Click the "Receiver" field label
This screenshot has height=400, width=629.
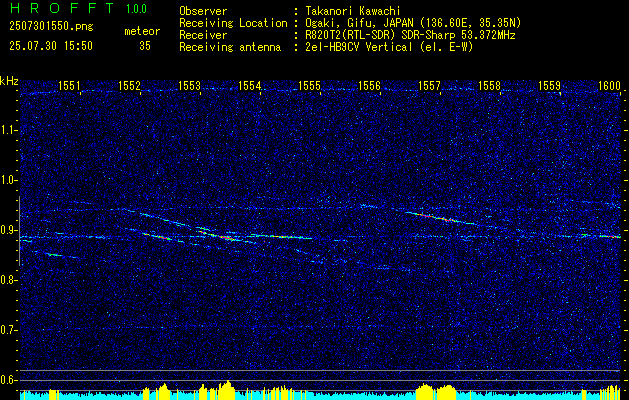tap(203, 35)
